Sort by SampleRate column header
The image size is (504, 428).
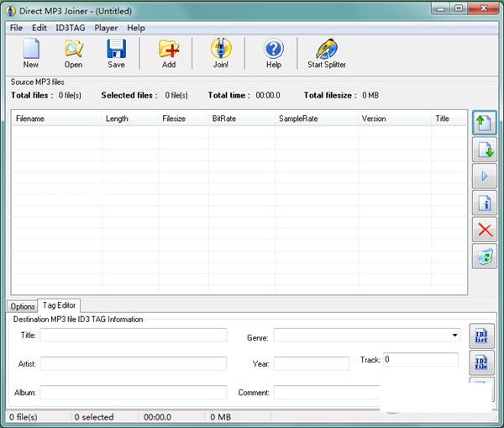pos(317,119)
